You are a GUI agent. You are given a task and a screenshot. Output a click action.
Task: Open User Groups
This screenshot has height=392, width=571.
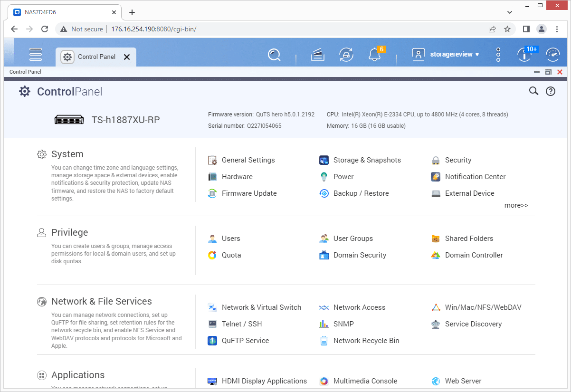coord(346,239)
